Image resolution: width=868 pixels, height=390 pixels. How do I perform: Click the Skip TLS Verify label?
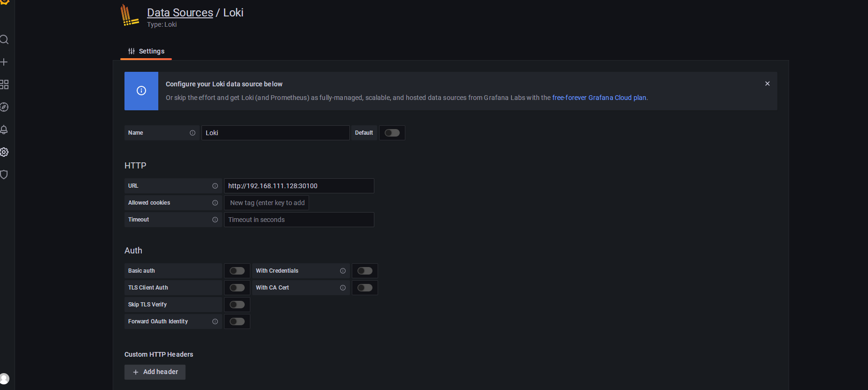click(x=147, y=305)
